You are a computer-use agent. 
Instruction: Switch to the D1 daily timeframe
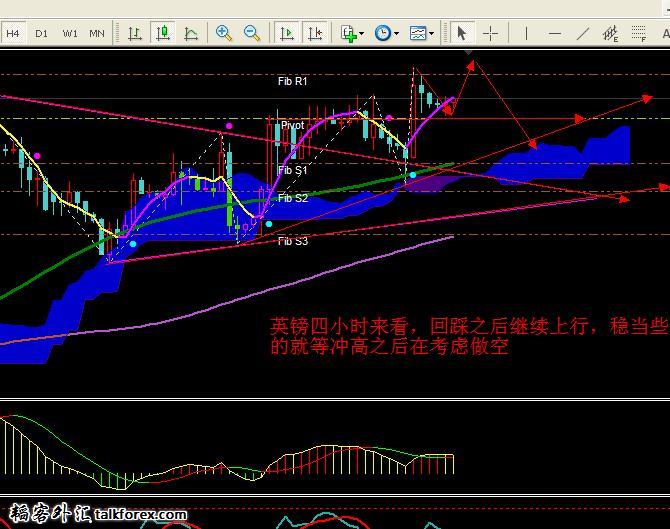coord(41,33)
